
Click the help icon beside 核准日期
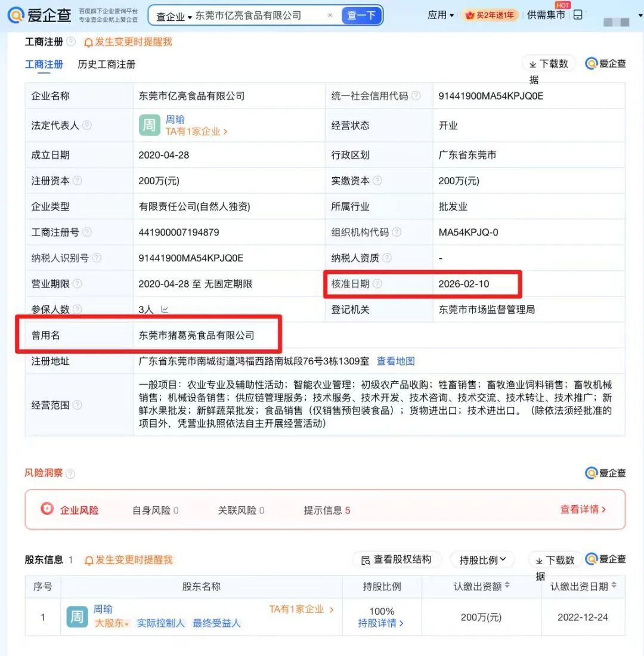click(x=377, y=284)
